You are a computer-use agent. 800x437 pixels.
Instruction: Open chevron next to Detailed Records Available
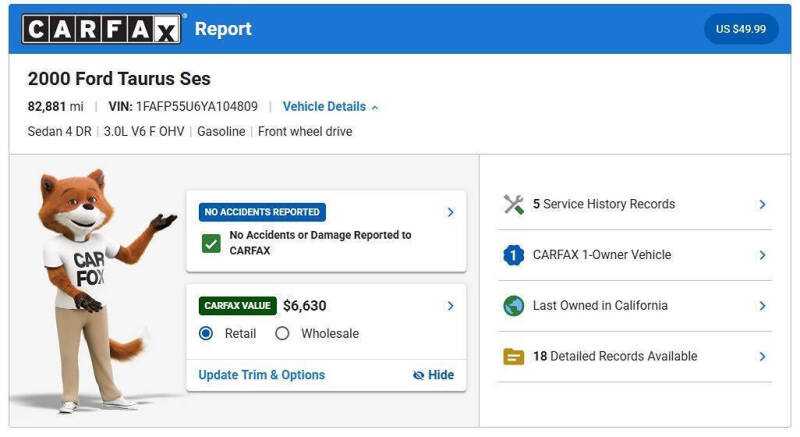tap(762, 356)
